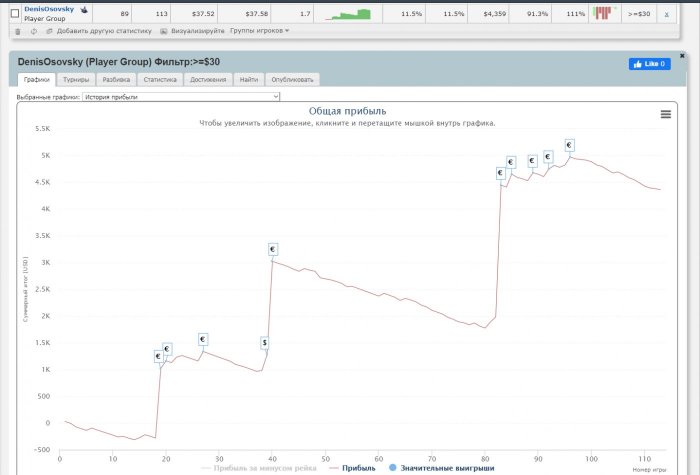Click Добавить другую статистику link
700x475 pixels.
point(104,31)
